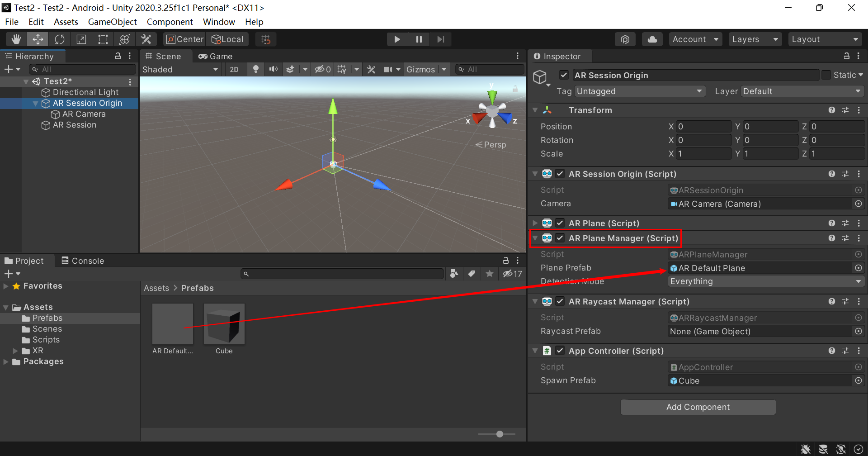
Task: Toggle hidden objects visibility in Scene
Action: click(323, 69)
